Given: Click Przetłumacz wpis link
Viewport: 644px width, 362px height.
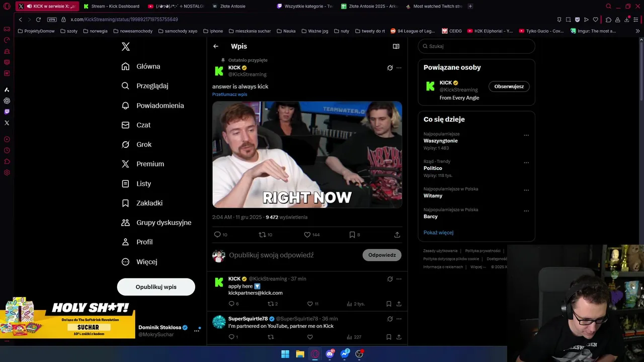Looking at the screenshot, I should (229, 95).
